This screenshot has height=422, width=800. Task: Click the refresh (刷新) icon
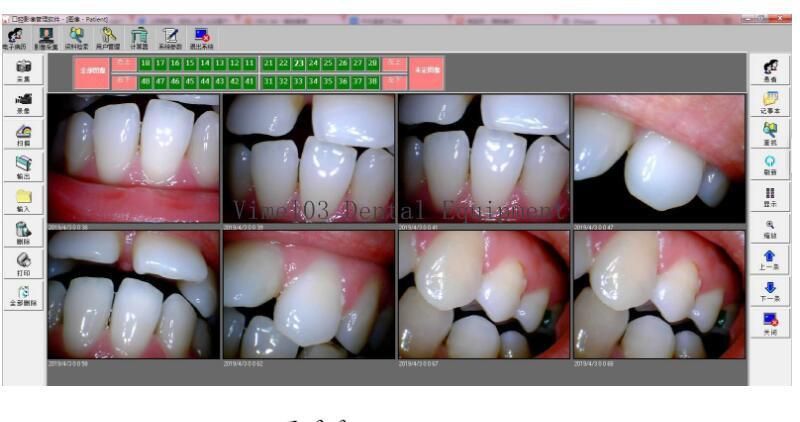tap(770, 165)
